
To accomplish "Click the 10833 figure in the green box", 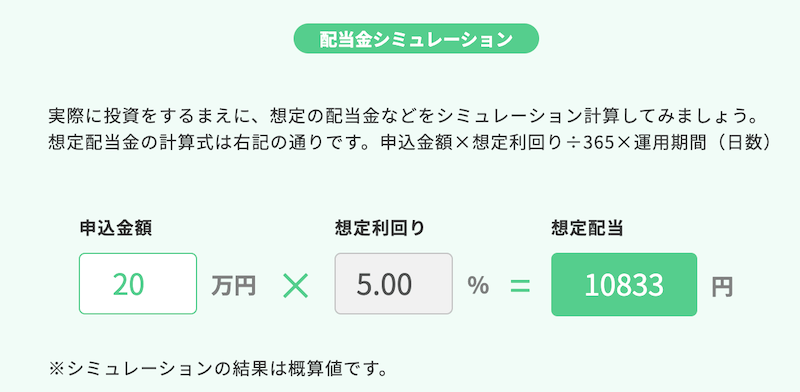I will 623,285.
